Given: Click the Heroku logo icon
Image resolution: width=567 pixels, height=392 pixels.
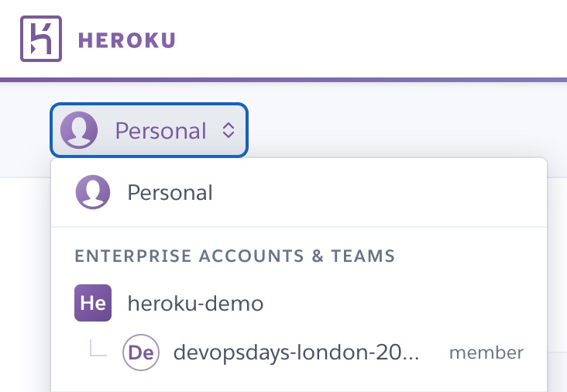Looking at the screenshot, I should [x=41, y=39].
